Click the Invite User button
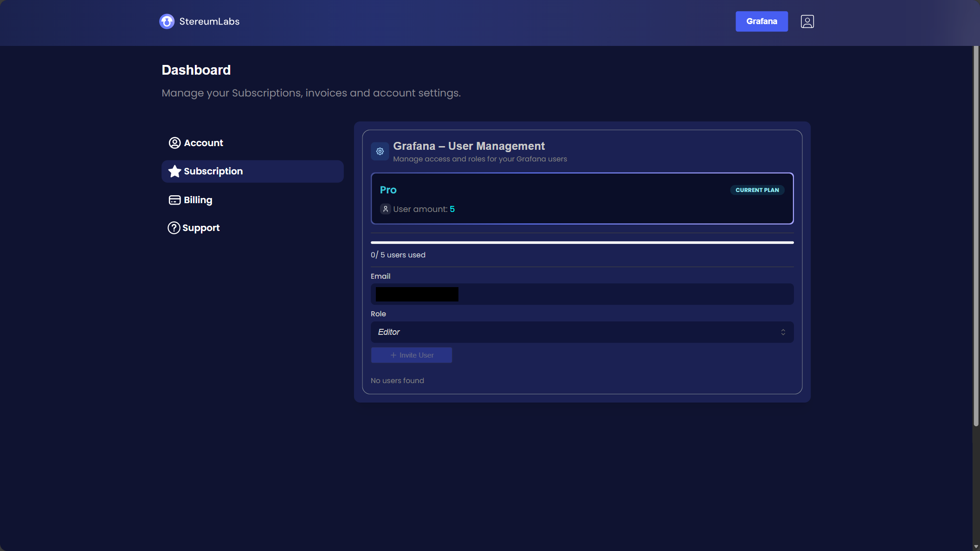 coord(411,355)
